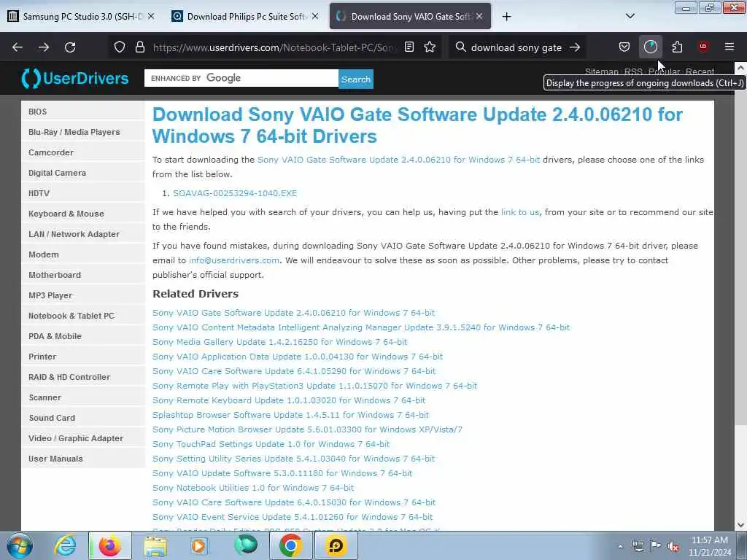Focus the Google enhanced search field

[x=241, y=79]
